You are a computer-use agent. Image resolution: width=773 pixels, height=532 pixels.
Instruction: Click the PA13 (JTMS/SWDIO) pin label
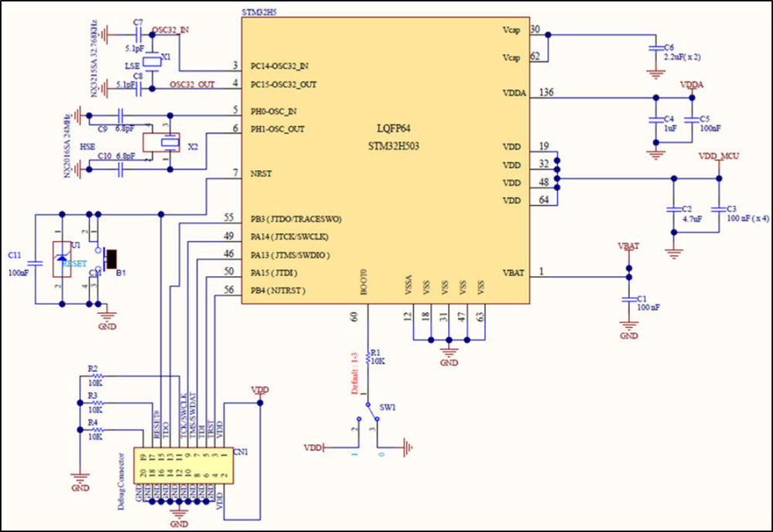click(x=290, y=255)
